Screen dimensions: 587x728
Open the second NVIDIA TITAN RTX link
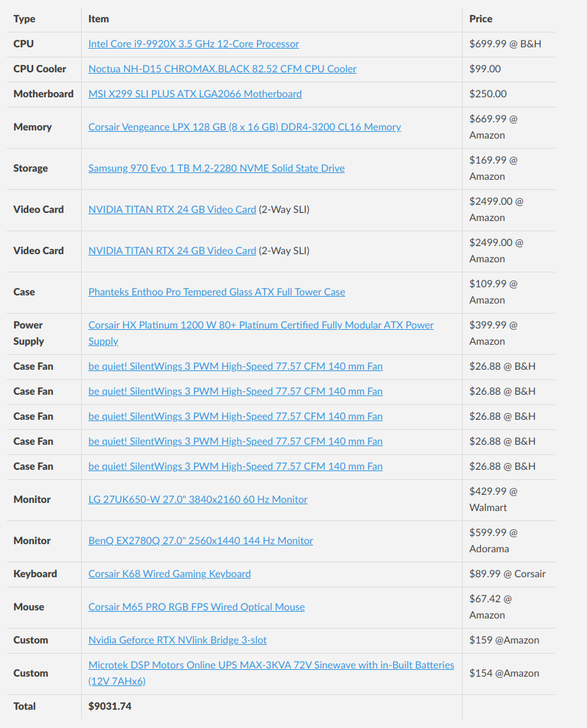172,251
